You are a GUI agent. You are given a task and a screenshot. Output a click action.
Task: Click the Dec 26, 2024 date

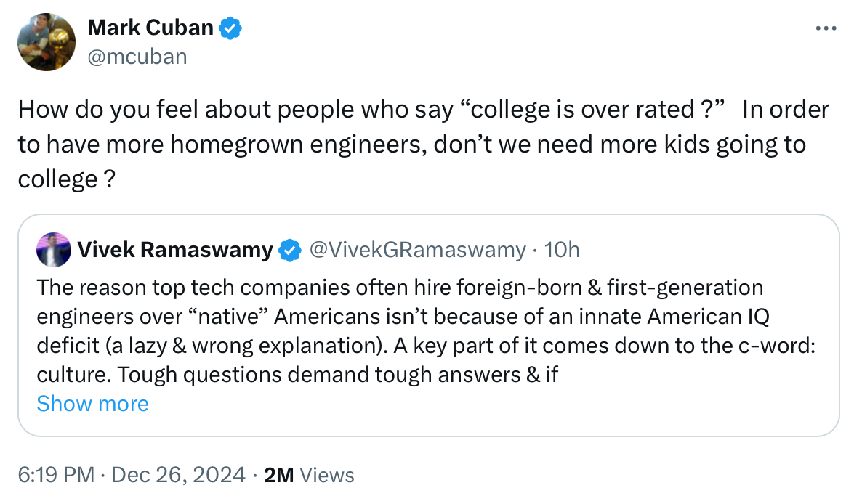coord(178,475)
